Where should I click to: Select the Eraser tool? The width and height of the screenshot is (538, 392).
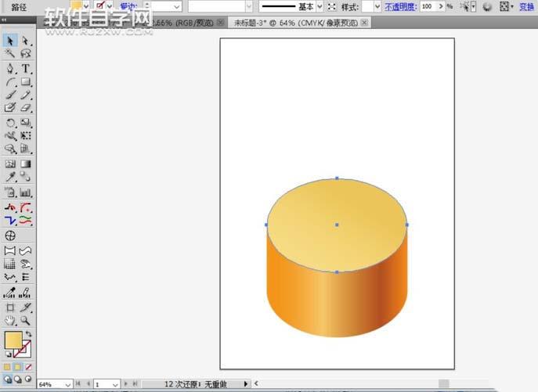[25, 108]
